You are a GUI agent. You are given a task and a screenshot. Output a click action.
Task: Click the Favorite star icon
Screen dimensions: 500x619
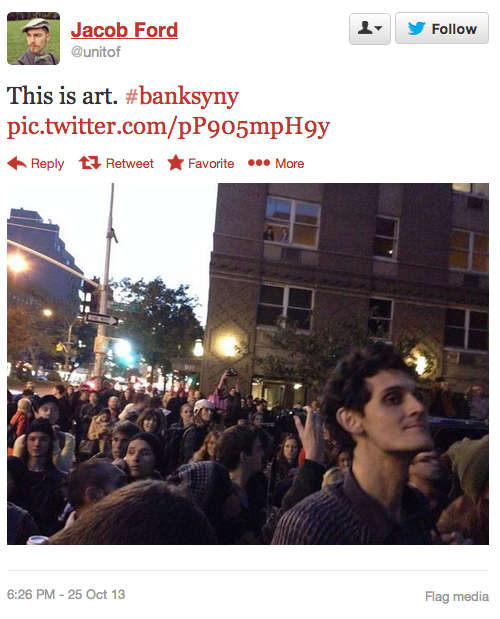point(176,163)
